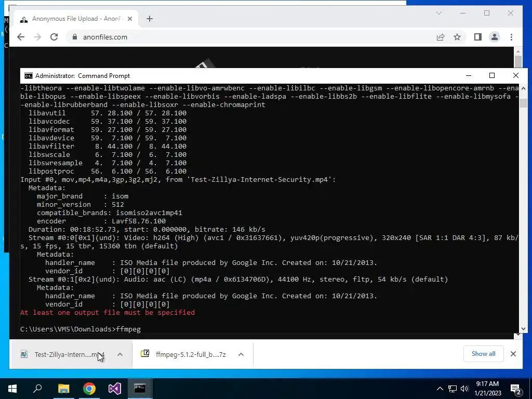Click the Command Prompt scroll-up arrow
Screen dimensions: 532x399
(523, 88)
